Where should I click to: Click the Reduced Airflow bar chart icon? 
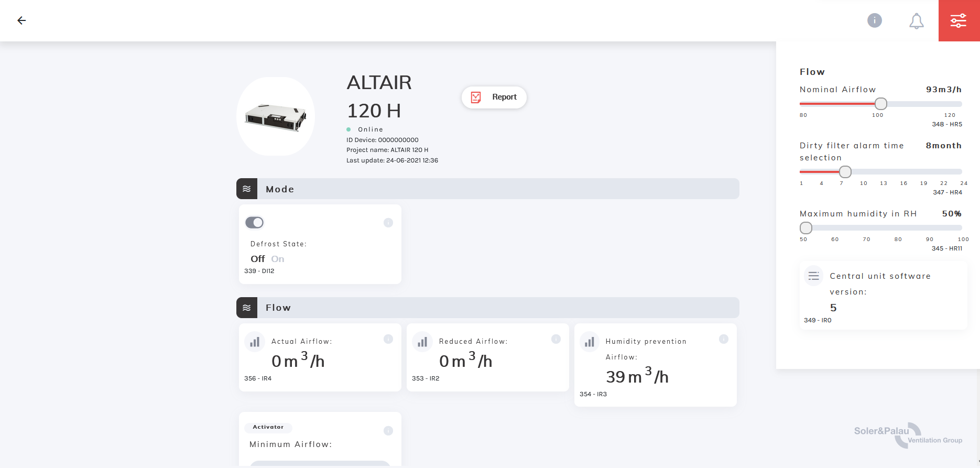pos(422,342)
